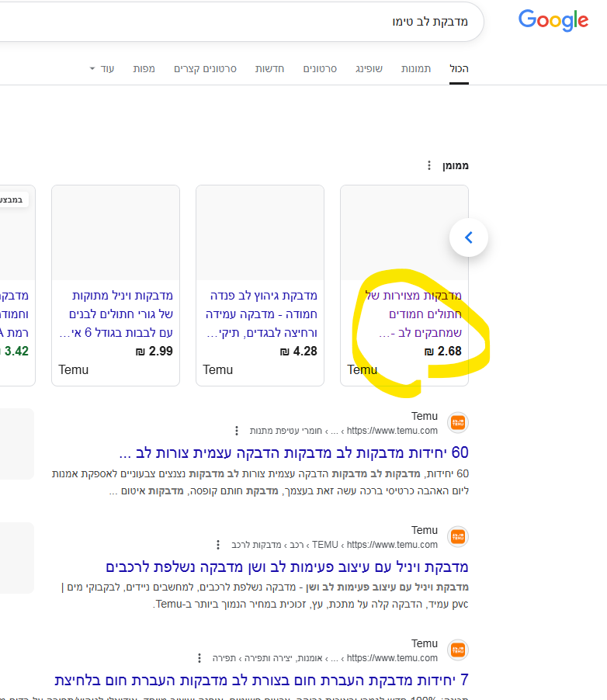Open the three-dot menu beside חומרי עטיפת מתנות
This screenshot has height=700, width=607.
236,431
